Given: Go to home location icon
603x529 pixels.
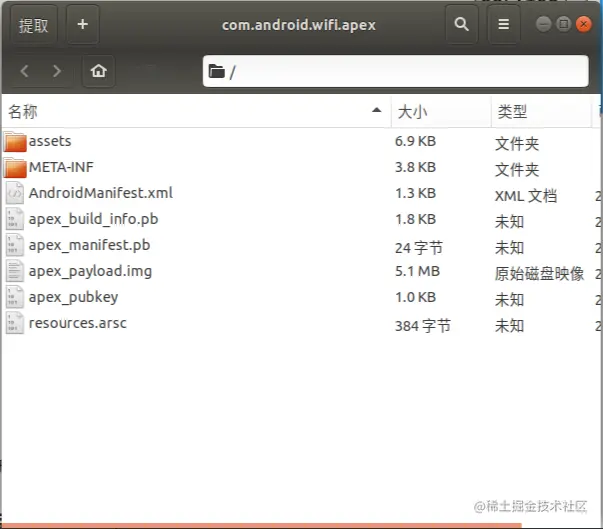Looking at the screenshot, I should (x=98, y=71).
